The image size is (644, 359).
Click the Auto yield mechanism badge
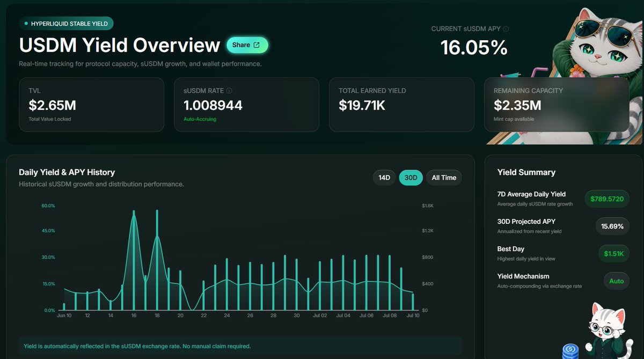(617, 281)
